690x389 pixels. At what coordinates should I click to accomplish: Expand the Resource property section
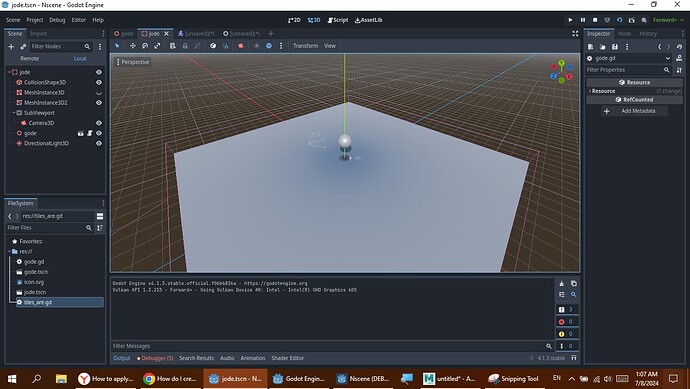[635, 91]
